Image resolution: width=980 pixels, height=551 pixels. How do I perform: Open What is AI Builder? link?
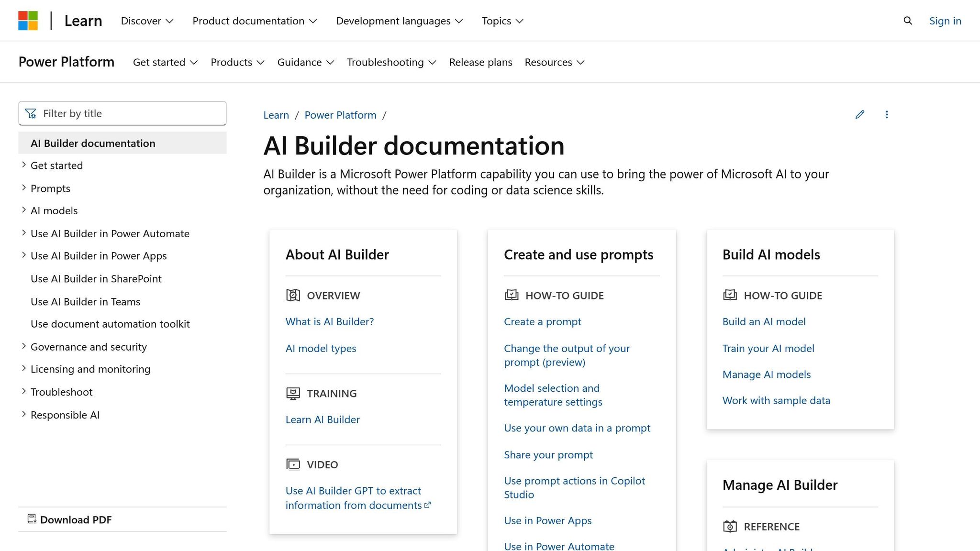pos(330,321)
